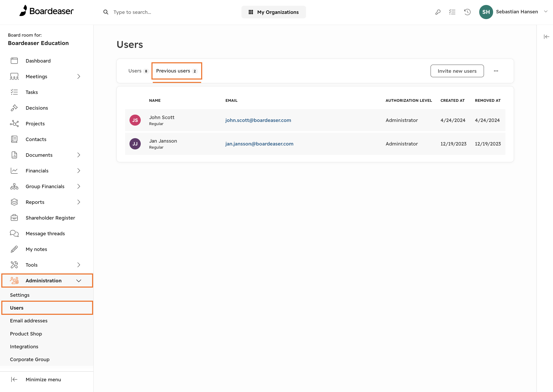
Task: Click the Projects network icon
Action: (14, 124)
